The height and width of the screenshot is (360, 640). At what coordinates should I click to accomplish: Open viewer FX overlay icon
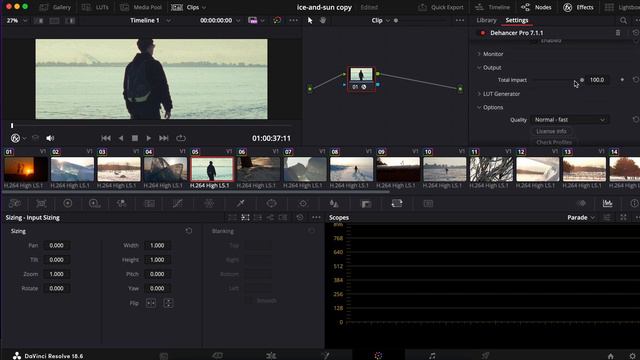pyautogui.click(x=16, y=138)
